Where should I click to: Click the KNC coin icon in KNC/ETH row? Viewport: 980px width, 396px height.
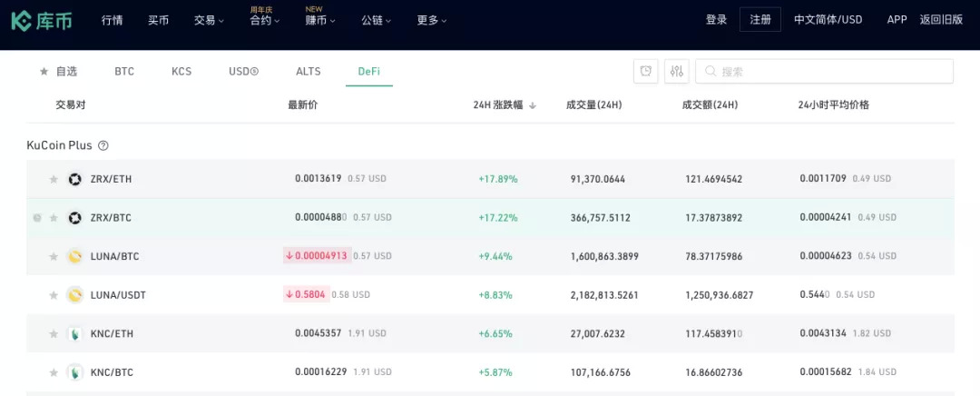pyautogui.click(x=75, y=333)
